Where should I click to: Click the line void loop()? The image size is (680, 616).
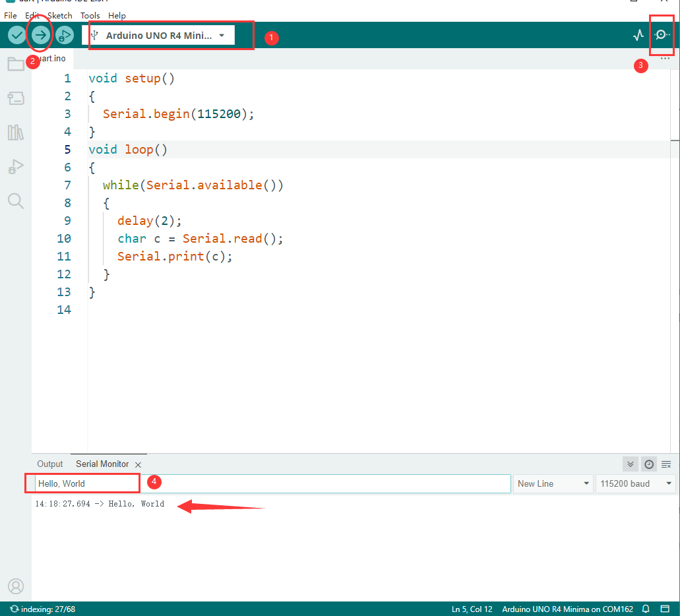pyautogui.click(x=128, y=150)
